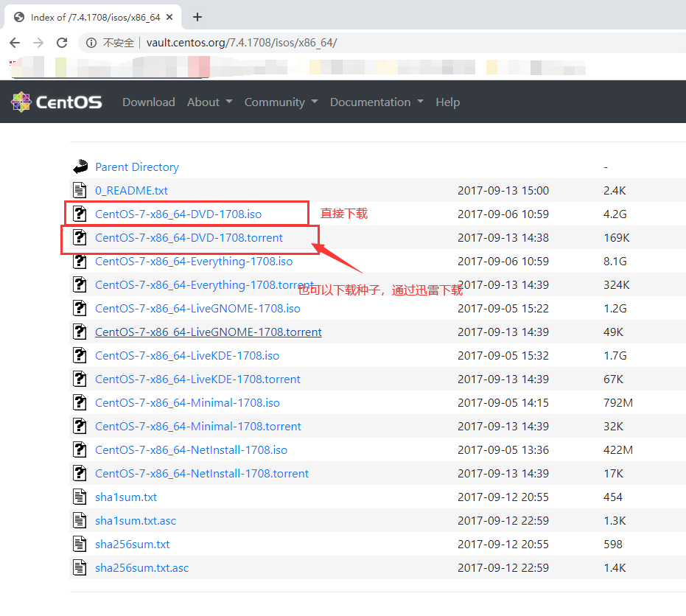Open the sha256sum.txt link
This screenshot has height=616, width=686.
pos(132,545)
